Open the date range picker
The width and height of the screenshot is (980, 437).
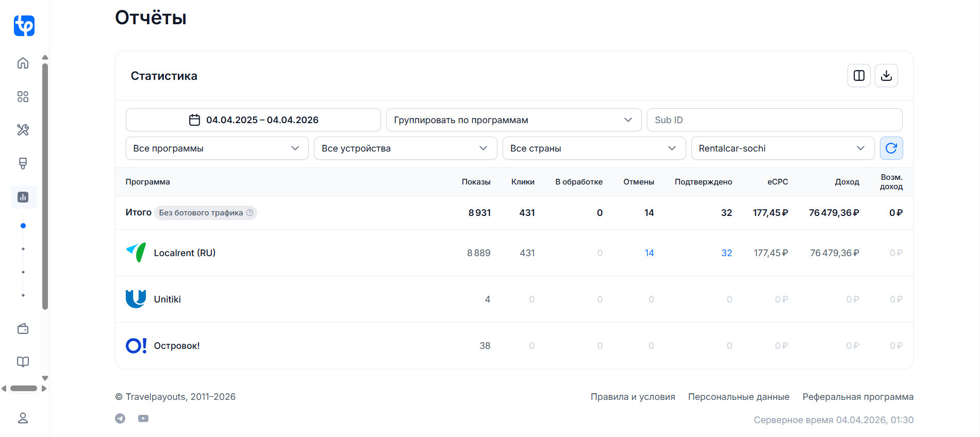coord(253,120)
